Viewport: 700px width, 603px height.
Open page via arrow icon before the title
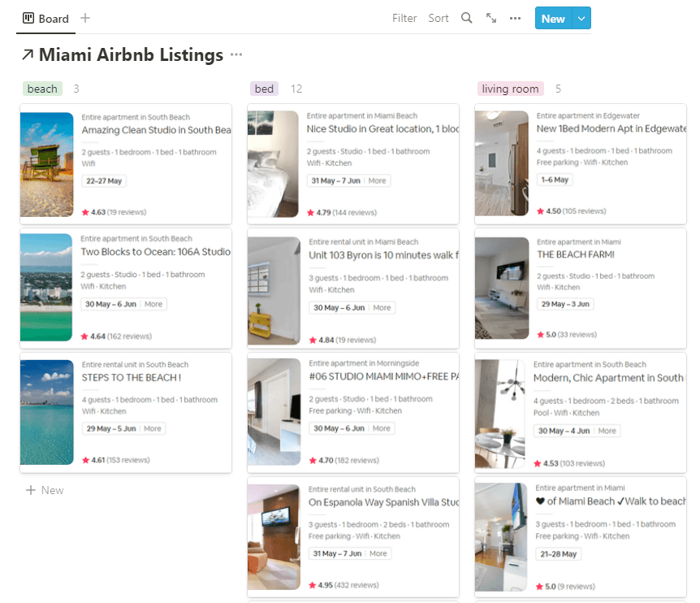click(27, 55)
